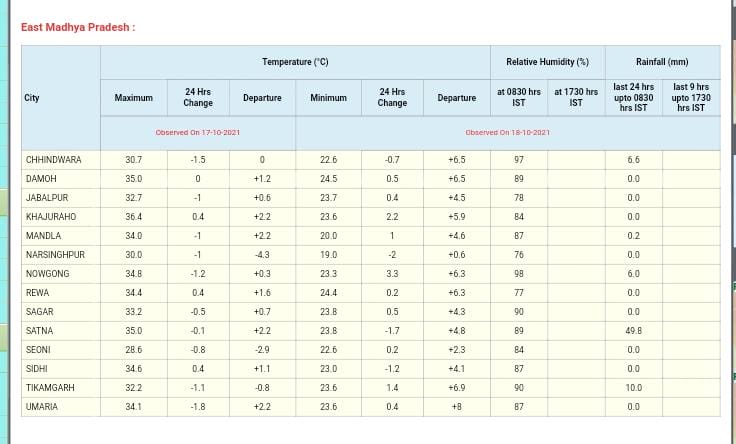The height and width of the screenshot is (444, 736).
Task: Select the TIKAMGARH city name
Action: (51, 388)
